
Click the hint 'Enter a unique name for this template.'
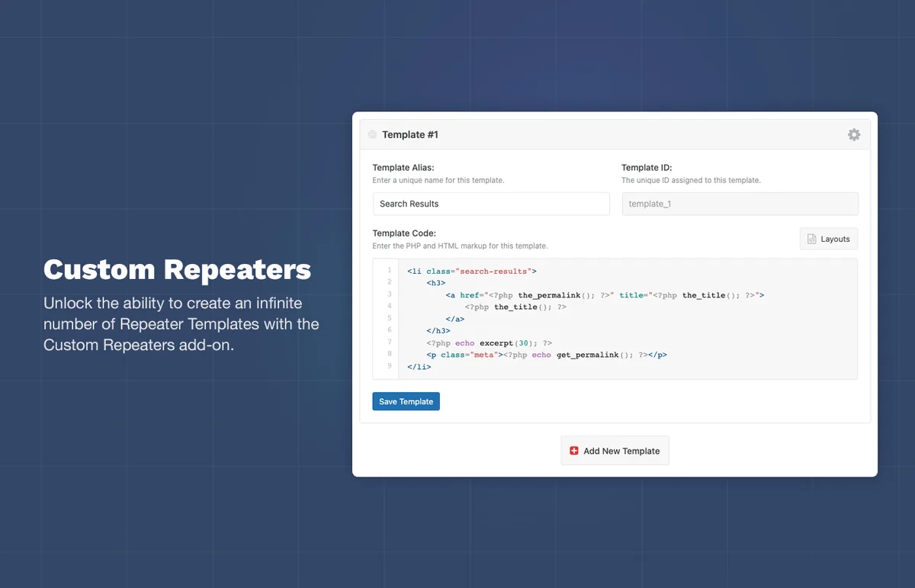pos(438,181)
